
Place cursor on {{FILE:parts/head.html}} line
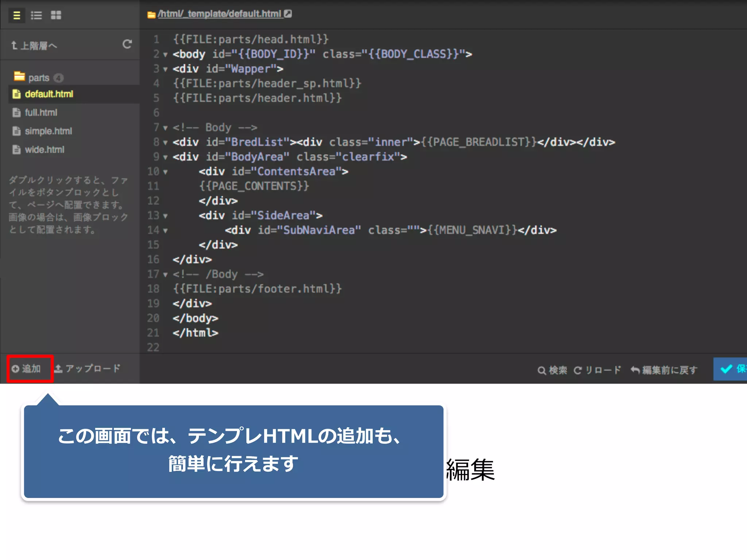click(251, 39)
